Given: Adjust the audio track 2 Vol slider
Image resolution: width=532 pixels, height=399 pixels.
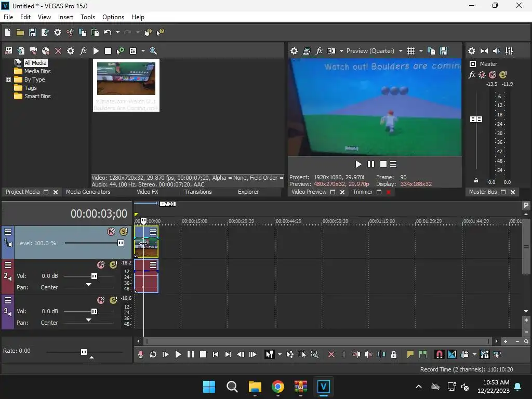Looking at the screenshot, I should point(95,276).
